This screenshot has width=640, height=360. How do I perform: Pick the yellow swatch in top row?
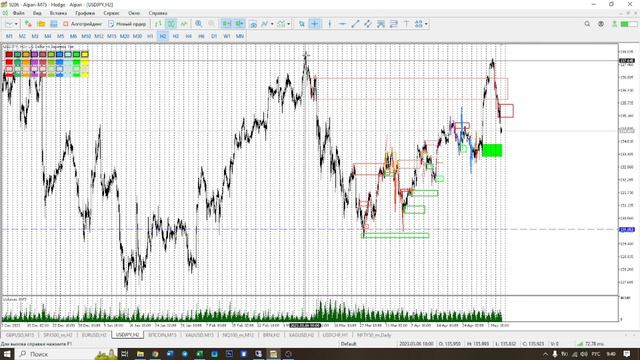pyautogui.click(x=84, y=54)
